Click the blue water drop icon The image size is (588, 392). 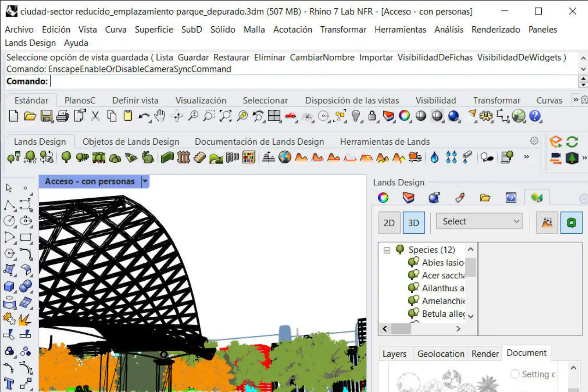point(434,157)
